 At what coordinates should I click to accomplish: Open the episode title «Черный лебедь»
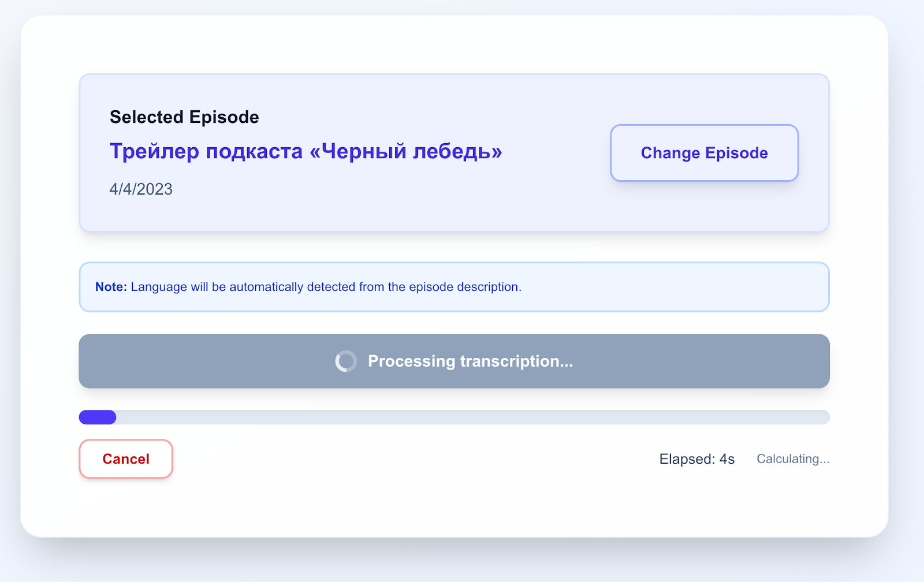click(x=305, y=151)
